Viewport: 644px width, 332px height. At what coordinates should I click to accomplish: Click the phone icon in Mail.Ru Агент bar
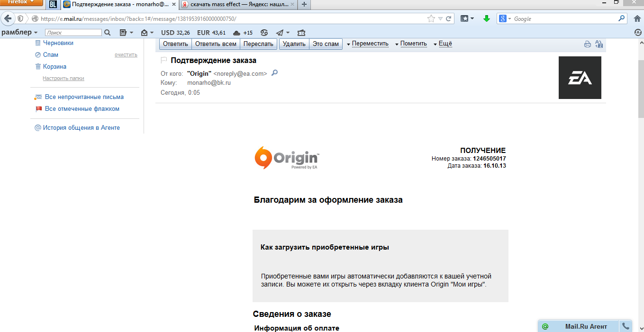click(626, 326)
